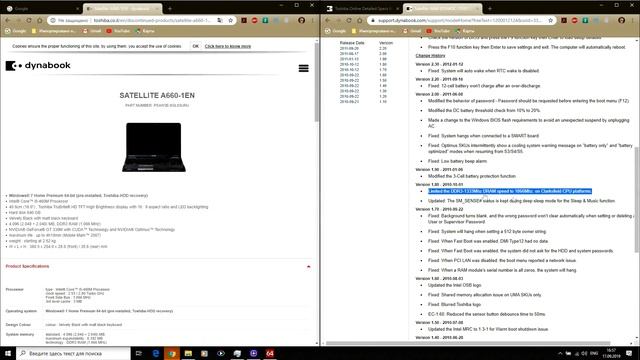Open the left Chrome three-dot menu
Viewport: 640px width, 360px height.
tap(313, 20)
